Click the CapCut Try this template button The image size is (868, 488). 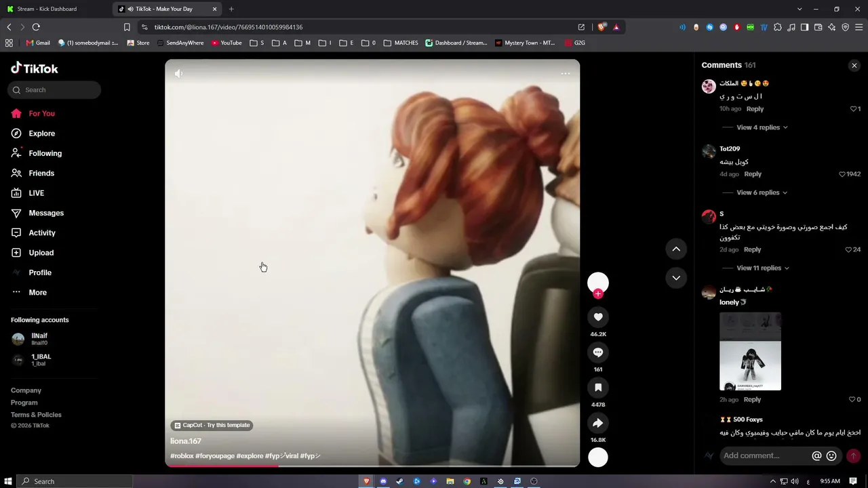click(212, 425)
